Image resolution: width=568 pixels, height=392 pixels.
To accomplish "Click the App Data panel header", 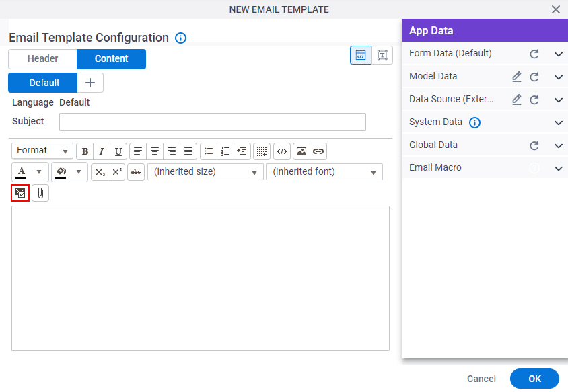I will [485, 30].
